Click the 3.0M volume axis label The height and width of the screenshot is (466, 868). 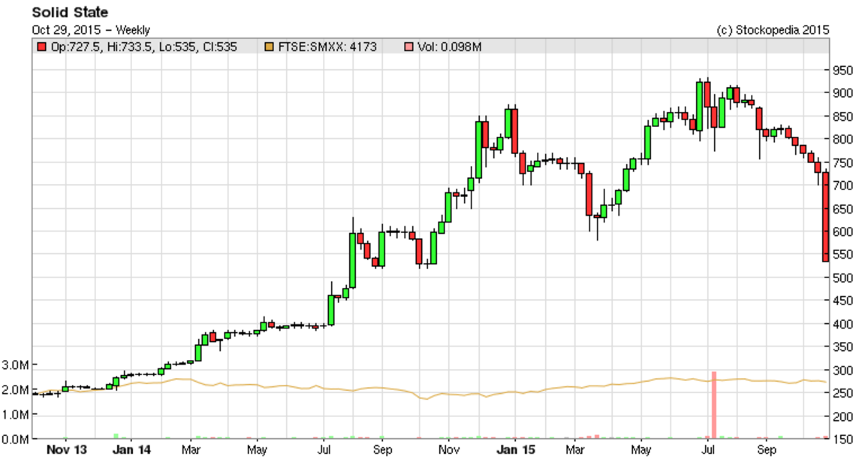15,365
